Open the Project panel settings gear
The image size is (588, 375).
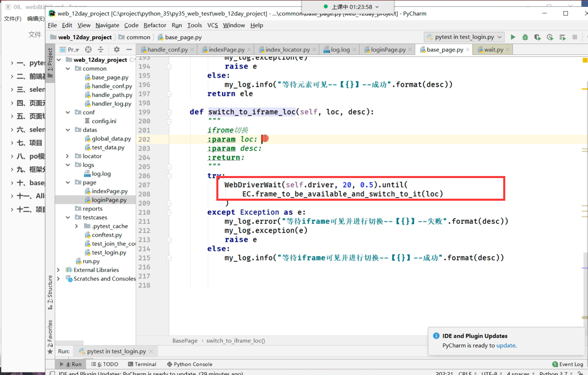(x=116, y=50)
